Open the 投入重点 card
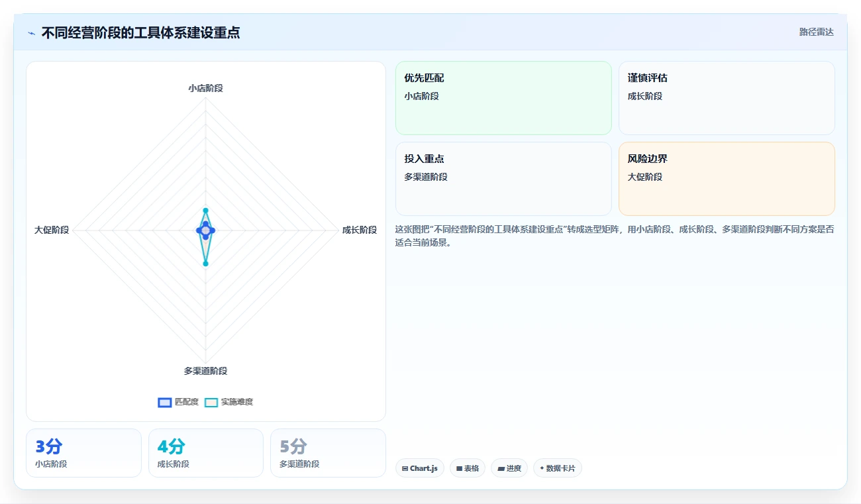The image size is (861, 504). [503, 179]
